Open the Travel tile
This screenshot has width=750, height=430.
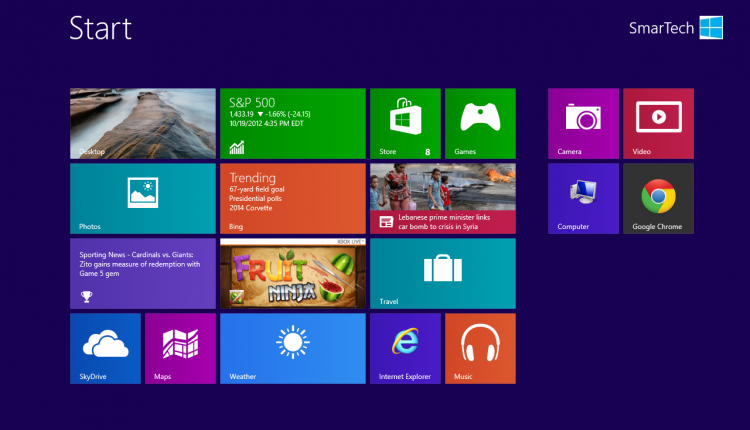(443, 274)
